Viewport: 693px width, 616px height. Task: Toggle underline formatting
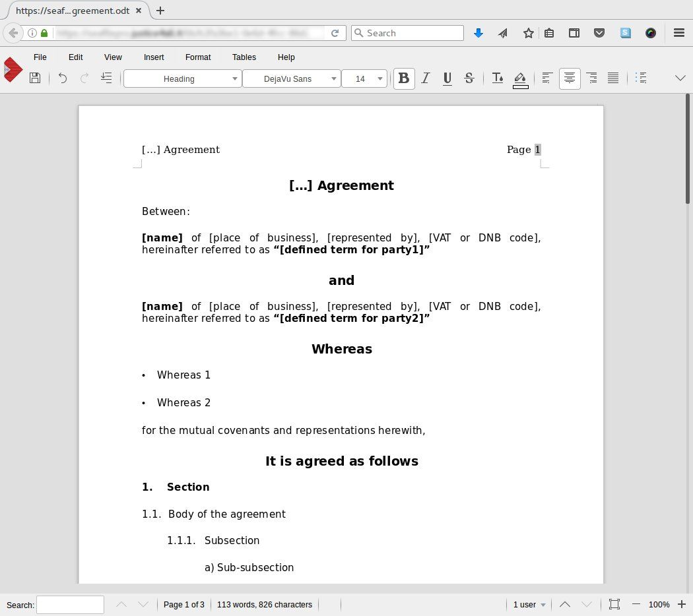(447, 78)
